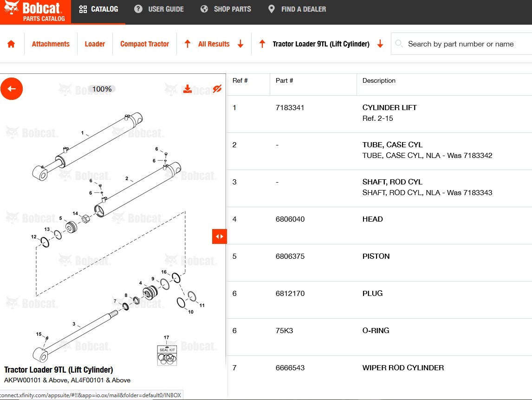Click the globe icon beside Shop Parts
The image size is (532, 400).
pos(204,9)
